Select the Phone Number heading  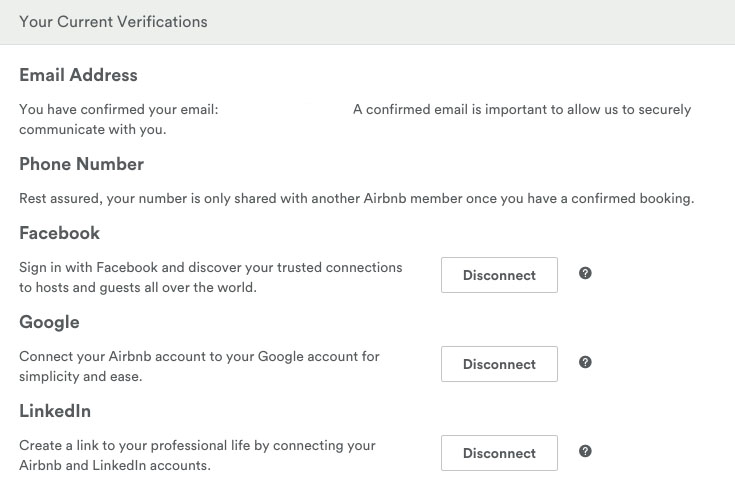[82, 164]
